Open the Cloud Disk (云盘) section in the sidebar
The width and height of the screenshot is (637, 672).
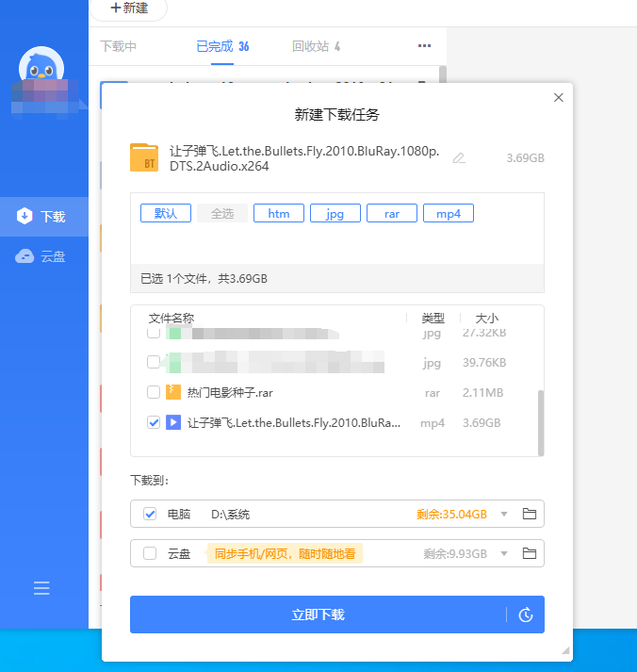pyautogui.click(x=44, y=256)
